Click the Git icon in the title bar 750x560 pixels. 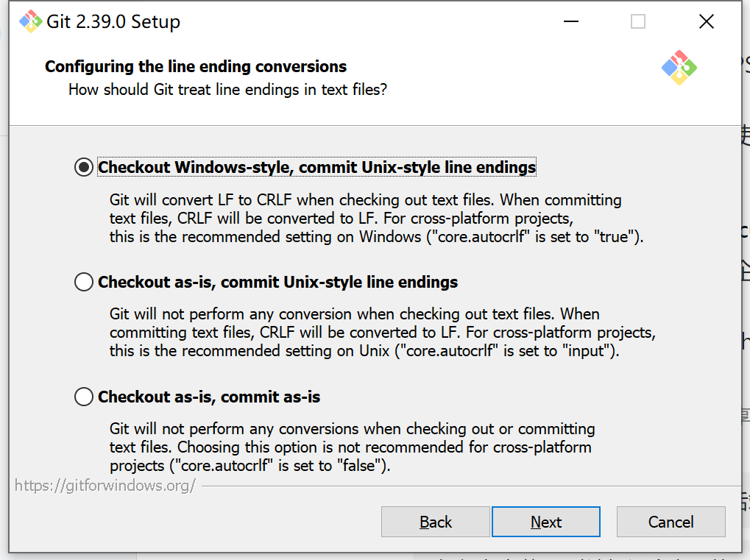pyautogui.click(x=30, y=21)
